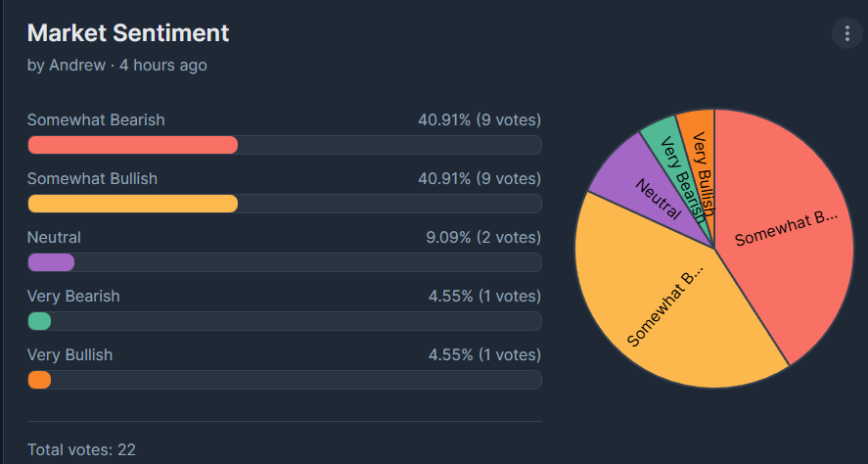Open the three-dot options menu
This screenshot has height=464, width=868.
point(846,33)
